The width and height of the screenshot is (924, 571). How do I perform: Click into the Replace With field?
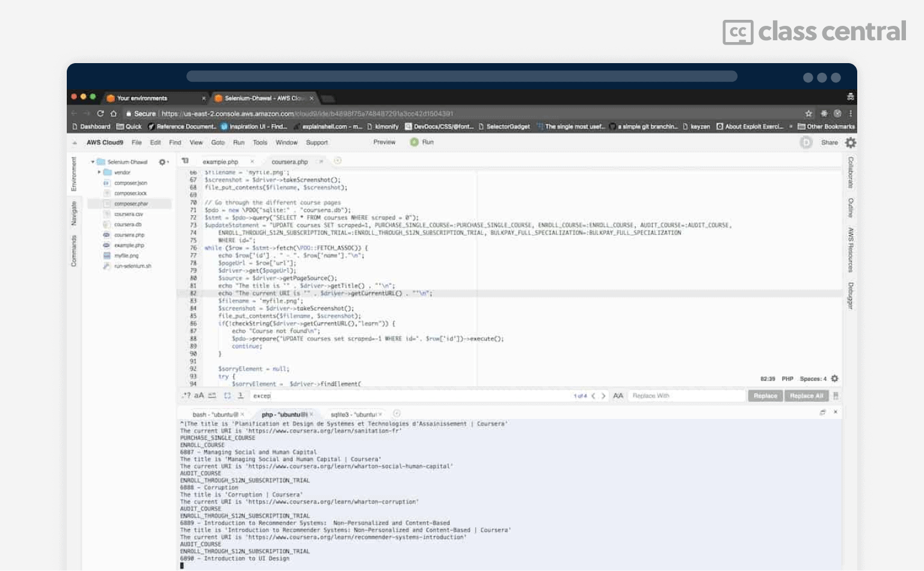pos(686,396)
